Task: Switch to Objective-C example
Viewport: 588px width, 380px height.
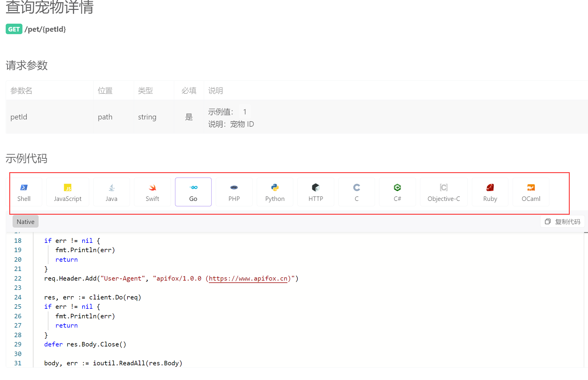Action: pos(444,192)
